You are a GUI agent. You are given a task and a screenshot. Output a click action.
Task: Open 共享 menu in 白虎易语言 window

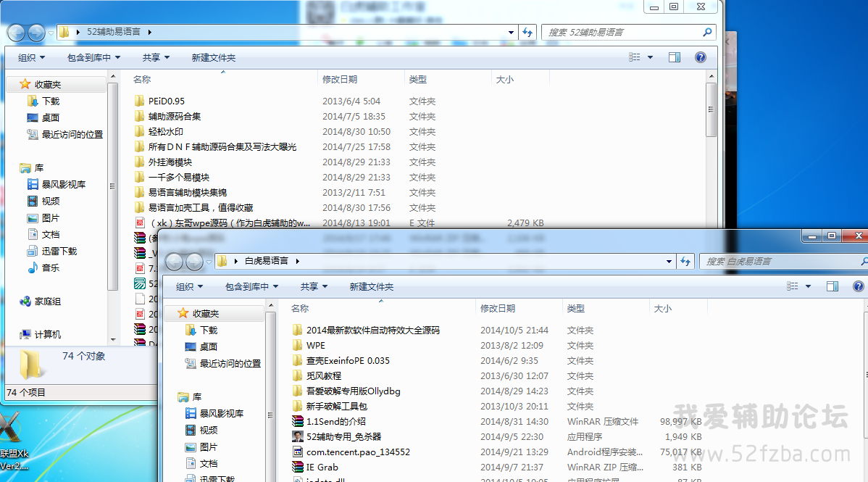[x=314, y=286]
